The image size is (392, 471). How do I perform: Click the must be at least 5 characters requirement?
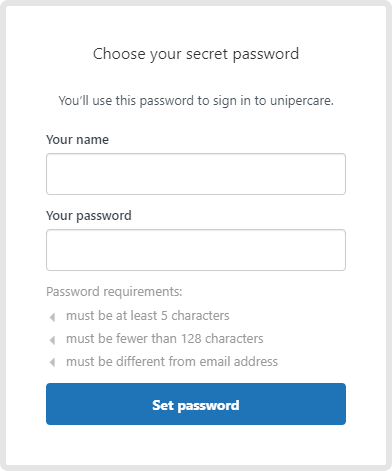coord(148,316)
